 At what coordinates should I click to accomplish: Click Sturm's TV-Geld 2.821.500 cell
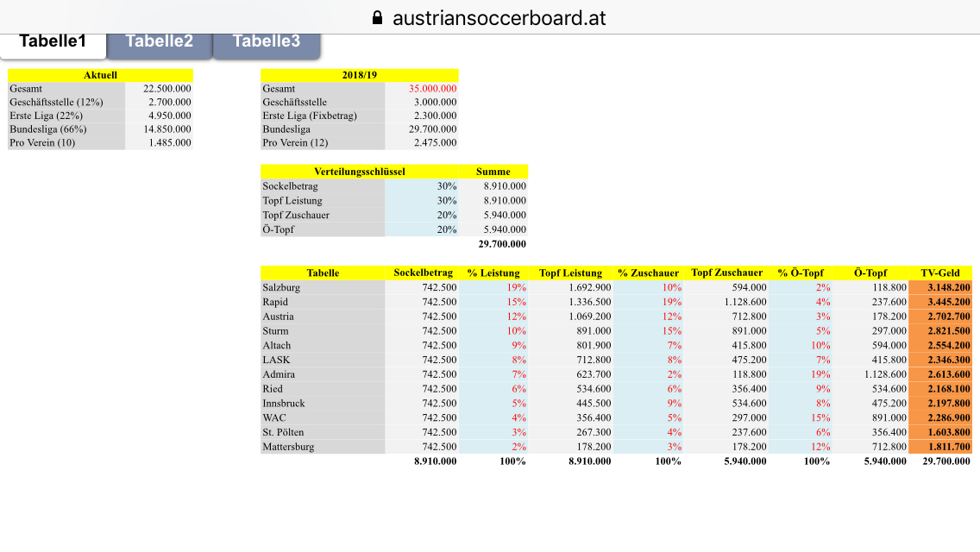(x=940, y=330)
